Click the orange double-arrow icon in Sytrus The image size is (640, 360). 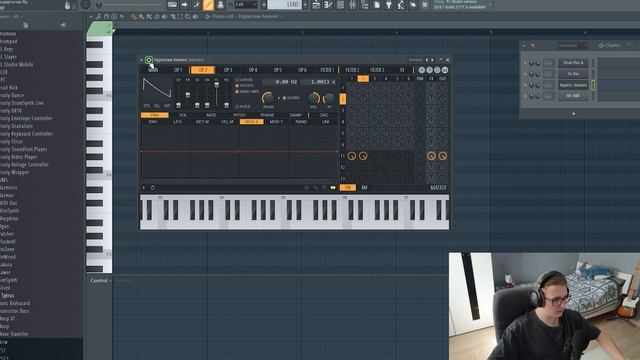click(333, 188)
